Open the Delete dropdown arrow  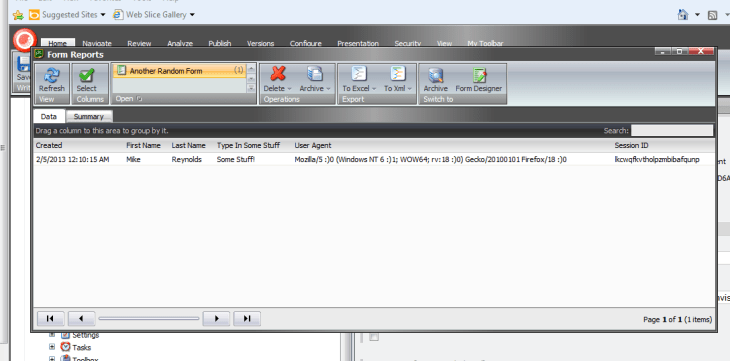tap(289, 89)
